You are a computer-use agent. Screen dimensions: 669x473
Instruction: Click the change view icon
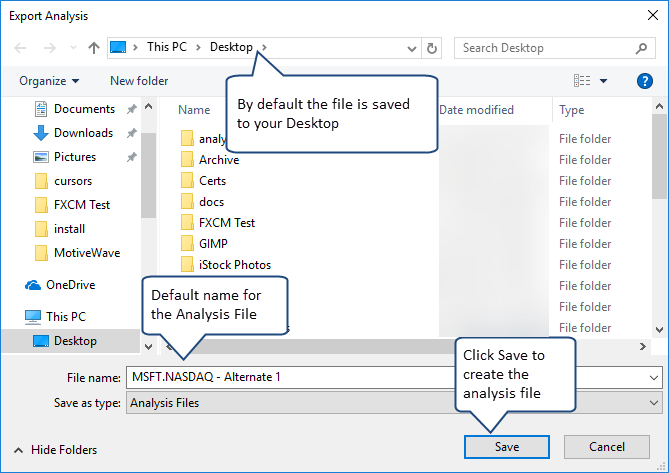point(582,81)
